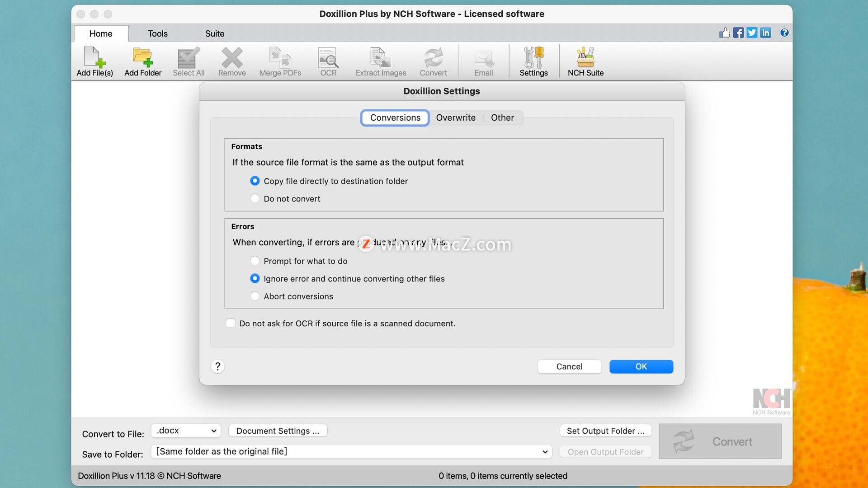Click the Twitter share icon
Screen dimensions: 868x488
pyautogui.click(x=752, y=33)
